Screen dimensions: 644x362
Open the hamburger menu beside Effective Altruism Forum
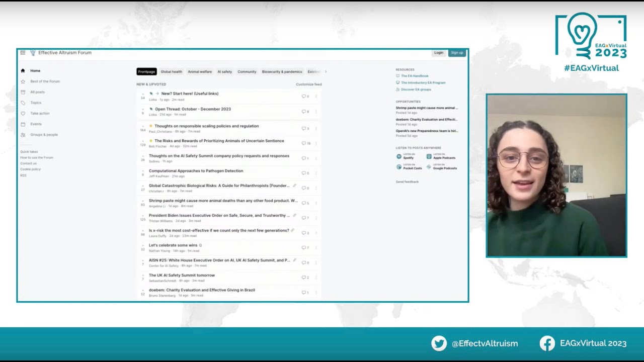click(23, 53)
